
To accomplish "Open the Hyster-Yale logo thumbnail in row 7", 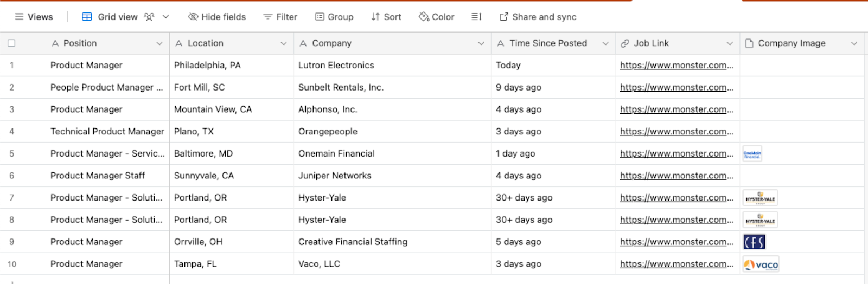I will coord(760,198).
